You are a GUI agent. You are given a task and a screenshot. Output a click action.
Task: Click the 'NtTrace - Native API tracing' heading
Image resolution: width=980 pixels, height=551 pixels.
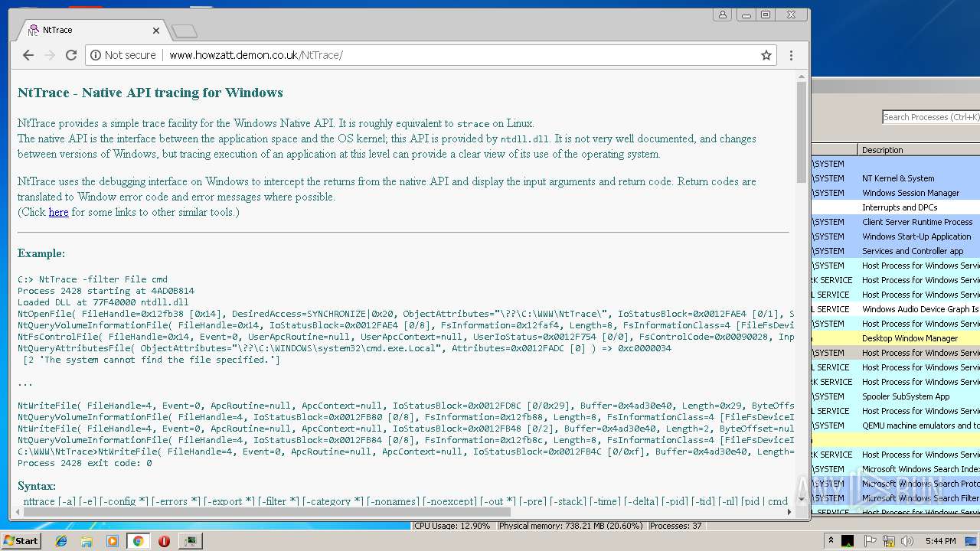point(150,93)
